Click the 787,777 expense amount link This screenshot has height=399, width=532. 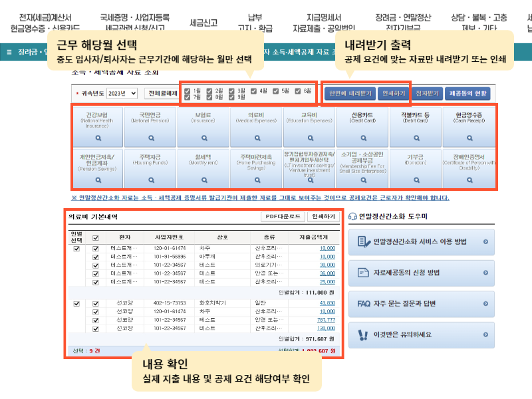tap(327, 319)
